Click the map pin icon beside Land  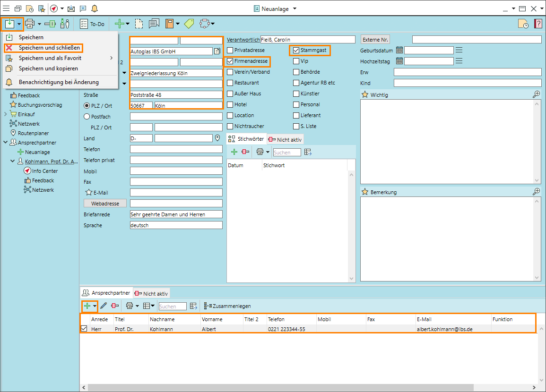coord(217,138)
